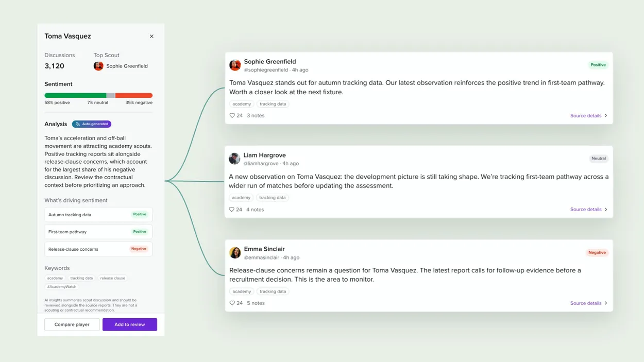Select the First-team pathway sentiment driver
Image resolution: width=644 pixels, height=362 pixels.
98,232
